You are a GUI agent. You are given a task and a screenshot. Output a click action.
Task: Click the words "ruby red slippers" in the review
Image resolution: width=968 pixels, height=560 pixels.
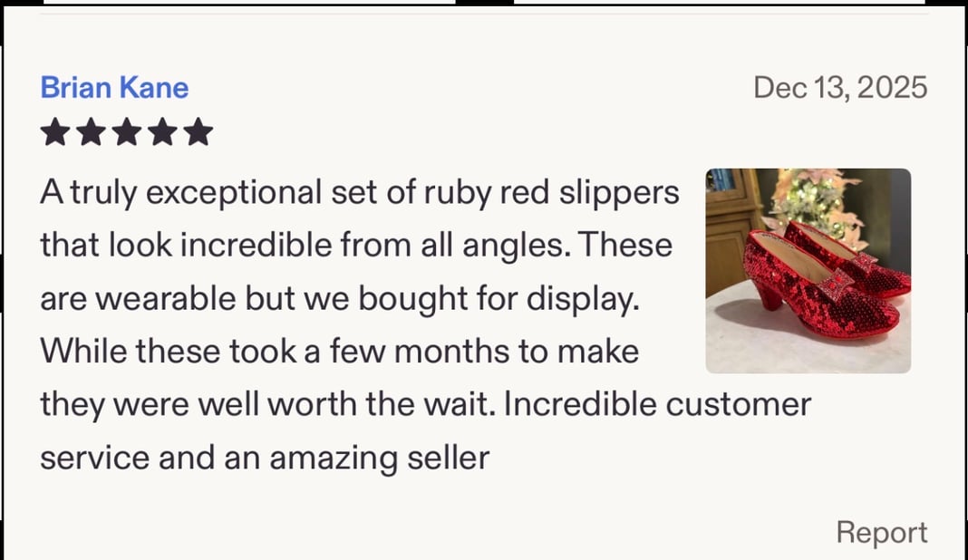click(x=550, y=193)
